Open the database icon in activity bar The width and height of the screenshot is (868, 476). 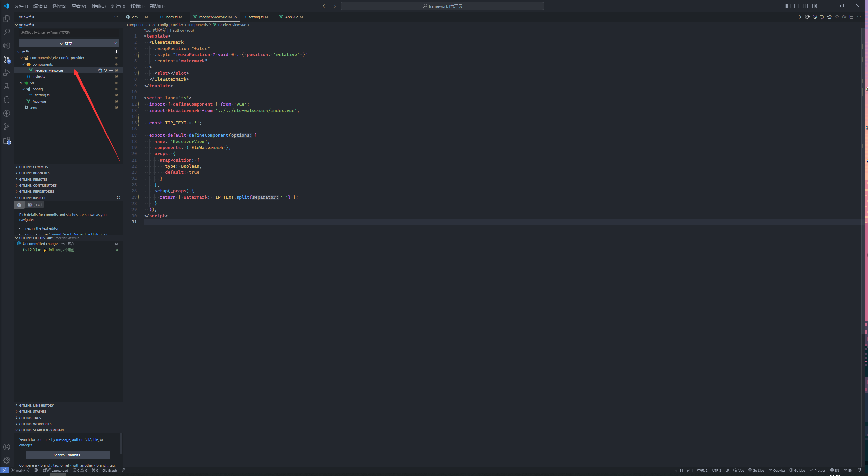click(7, 100)
